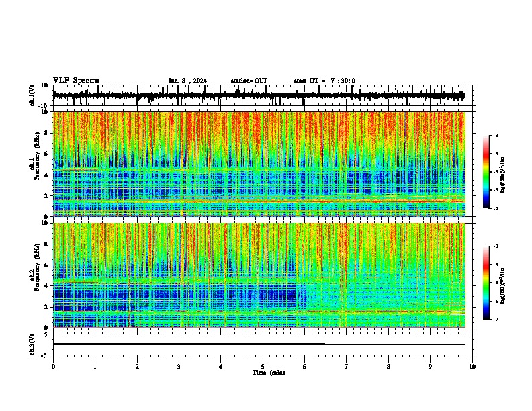Click the "-7" label on ch.2 color scale
532x411 pixels.
coord(496,319)
